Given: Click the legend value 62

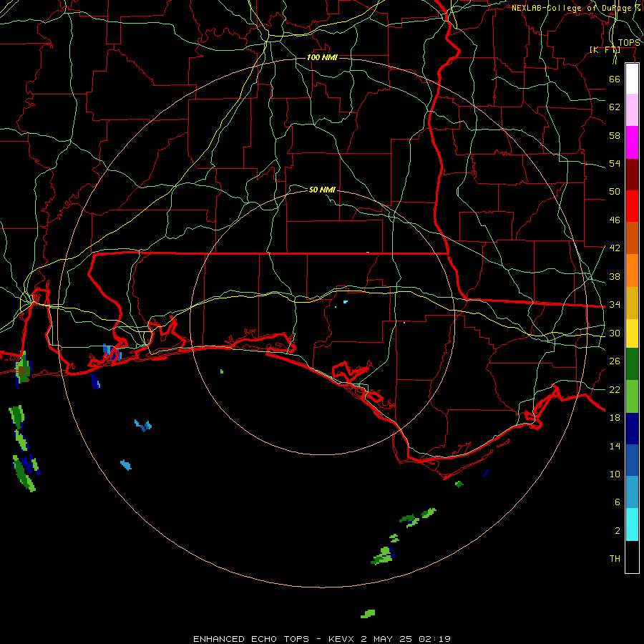Looking at the screenshot, I should pos(615,107).
